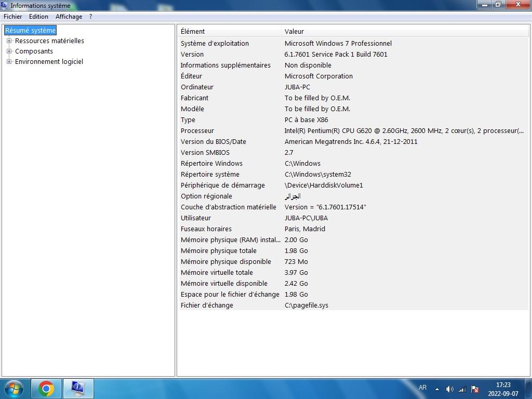Click the Informations supplémentaires row

[x=353, y=65]
